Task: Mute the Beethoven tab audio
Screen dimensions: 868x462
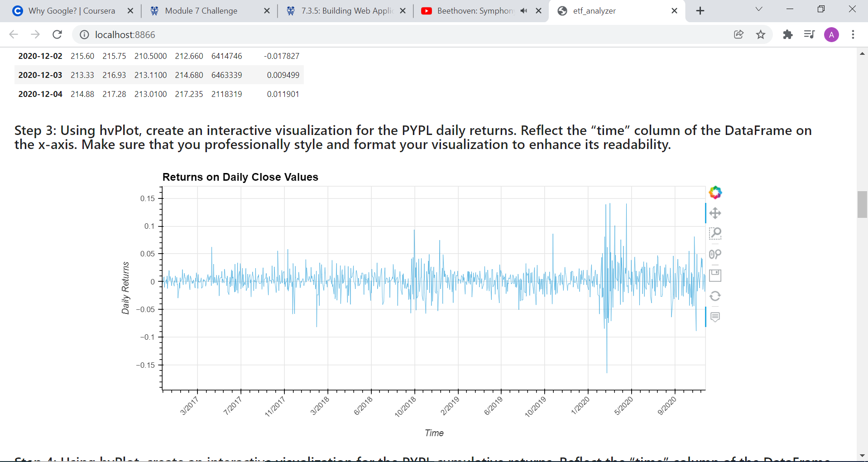Action: tap(524, 11)
